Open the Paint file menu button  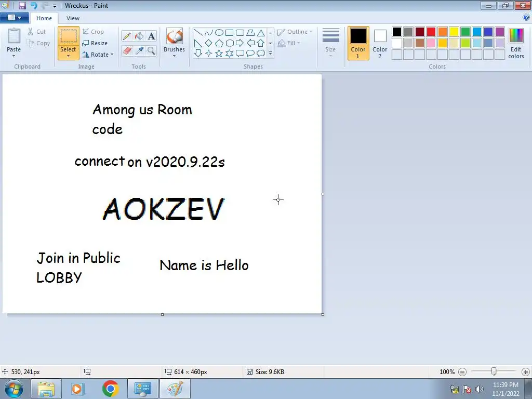[x=14, y=18]
